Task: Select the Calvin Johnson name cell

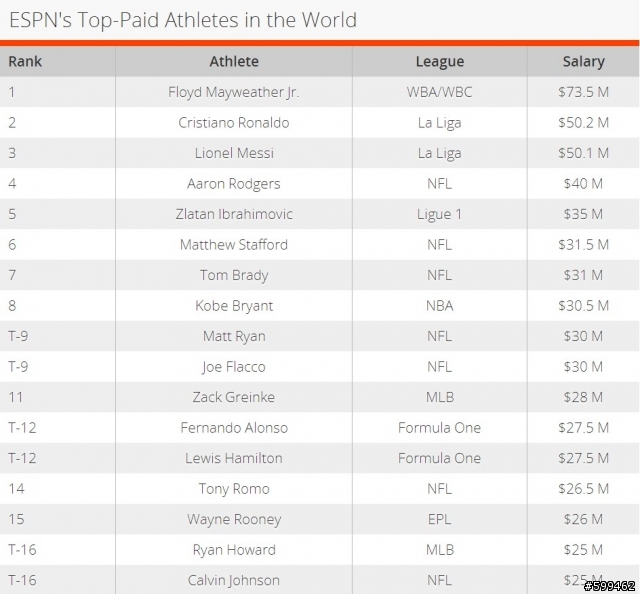Action: [x=234, y=580]
